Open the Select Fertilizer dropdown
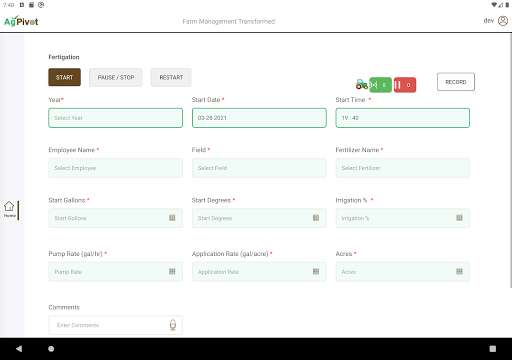 [x=403, y=168]
